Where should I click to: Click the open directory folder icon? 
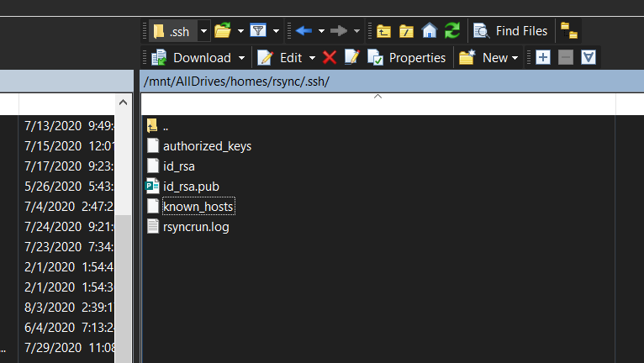223,31
